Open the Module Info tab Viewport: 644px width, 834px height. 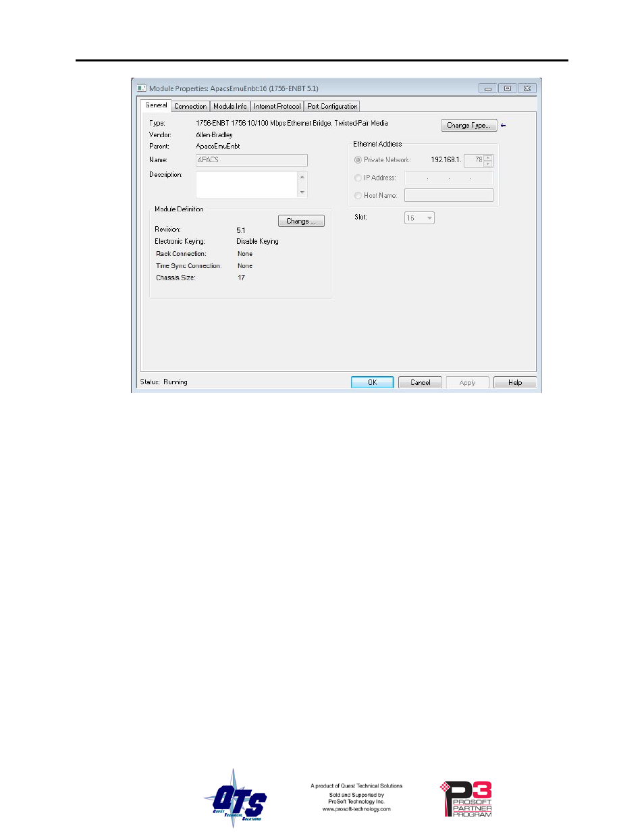coord(230,107)
